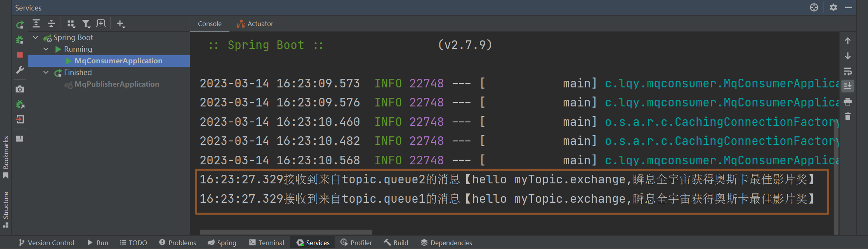This screenshot has width=868, height=249.
Task: Open the Group By options icon
Action: [x=71, y=24]
